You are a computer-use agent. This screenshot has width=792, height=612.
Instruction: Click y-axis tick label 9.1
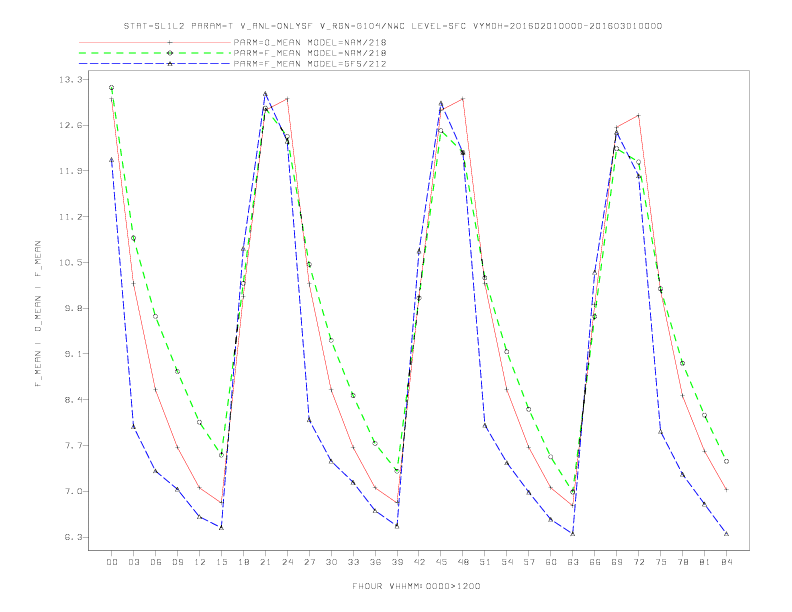(73, 354)
